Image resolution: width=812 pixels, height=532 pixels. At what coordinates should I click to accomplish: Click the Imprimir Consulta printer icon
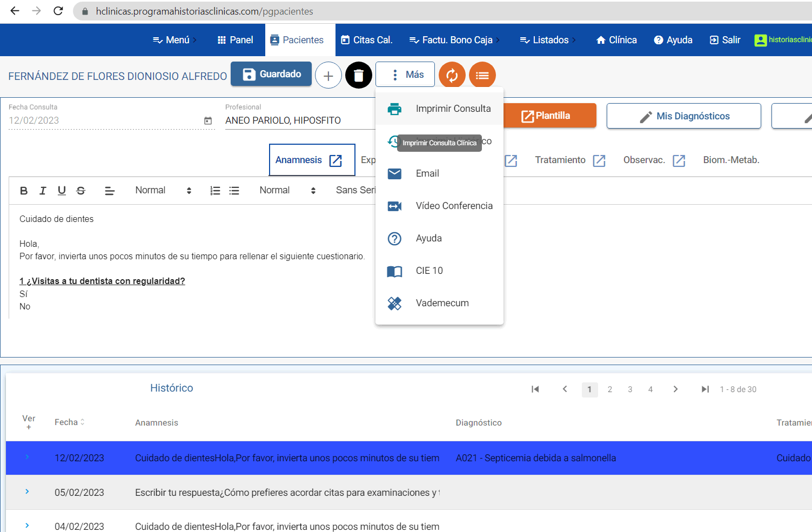395,108
